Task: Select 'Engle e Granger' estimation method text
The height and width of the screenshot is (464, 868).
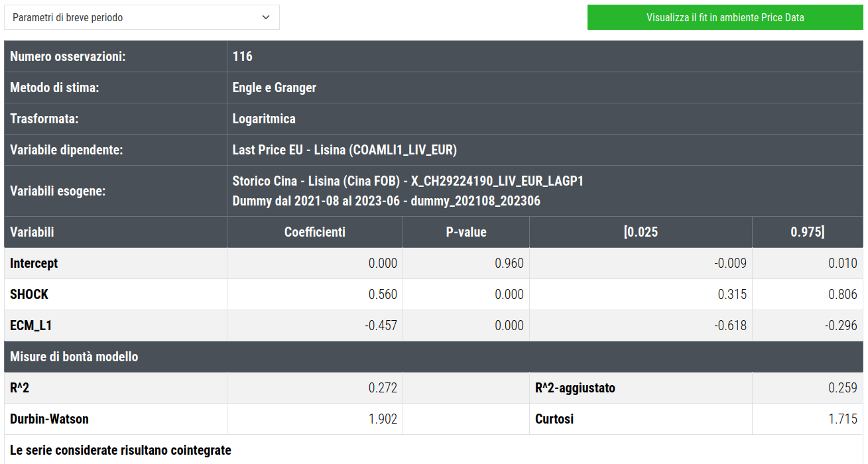Action: coord(275,87)
